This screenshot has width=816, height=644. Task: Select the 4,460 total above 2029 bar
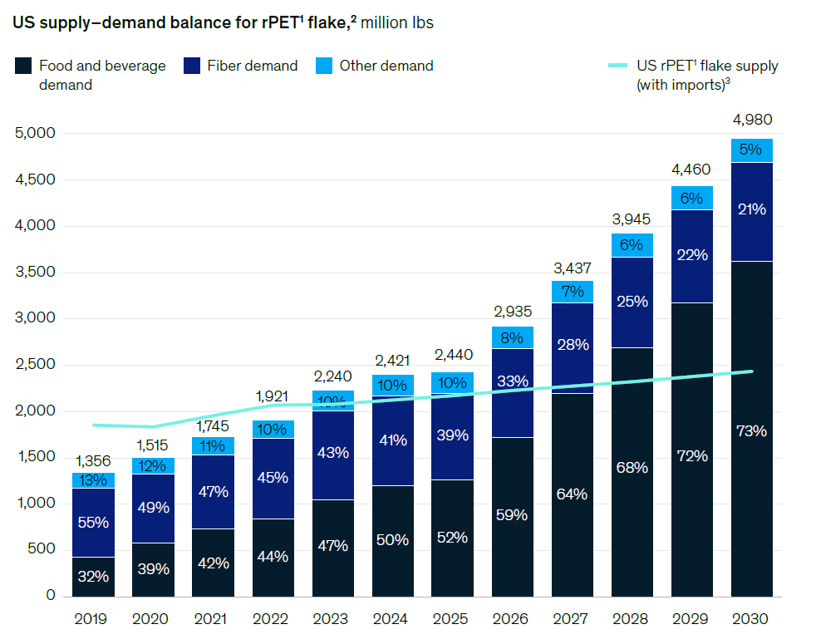(691, 170)
